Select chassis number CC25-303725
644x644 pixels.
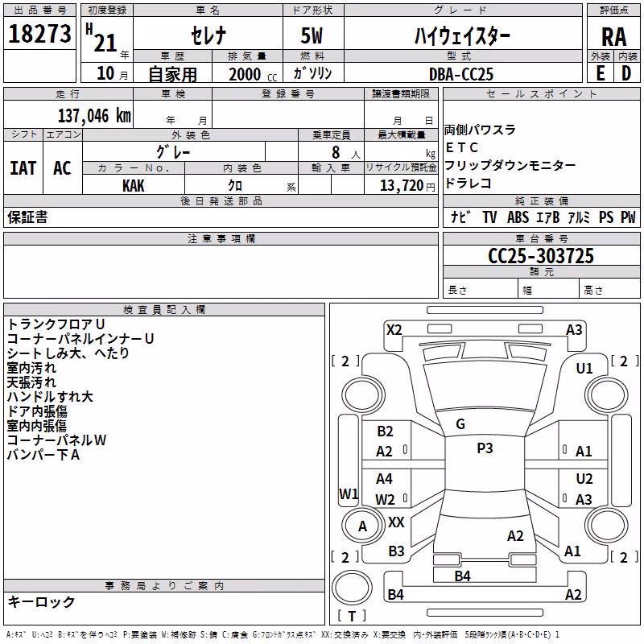(541, 256)
